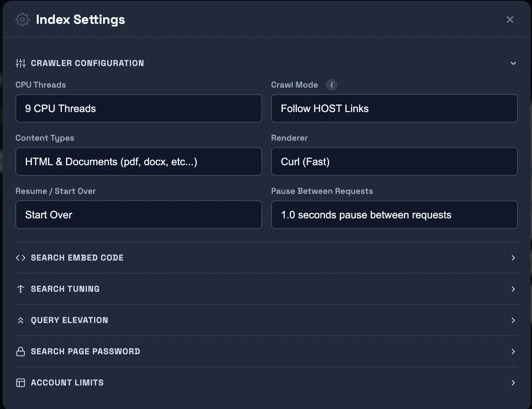532x409 pixels.
Task: Collapse the Crawler Configuration section
Action: tap(513, 63)
